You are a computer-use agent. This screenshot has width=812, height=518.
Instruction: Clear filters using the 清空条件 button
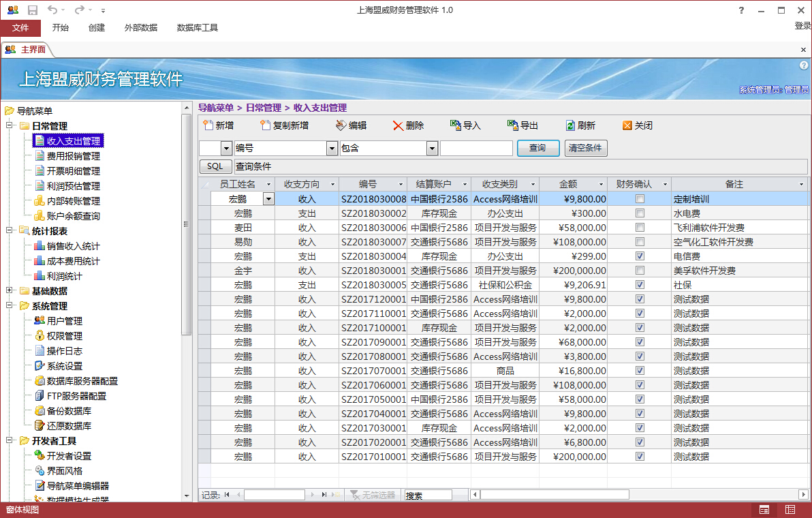click(x=586, y=148)
